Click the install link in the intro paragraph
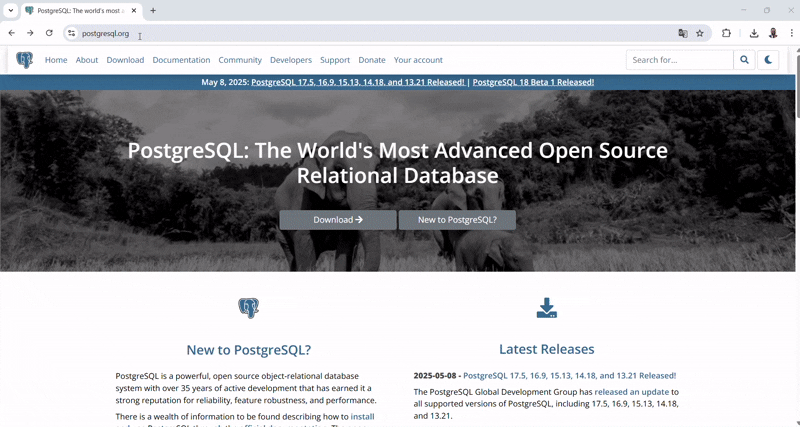This screenshot has width=800, height=427. 362,416
